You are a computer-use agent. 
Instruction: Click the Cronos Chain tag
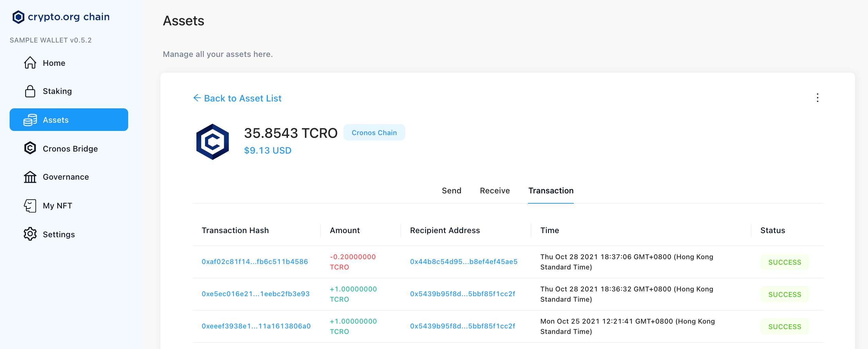(374, 133)
